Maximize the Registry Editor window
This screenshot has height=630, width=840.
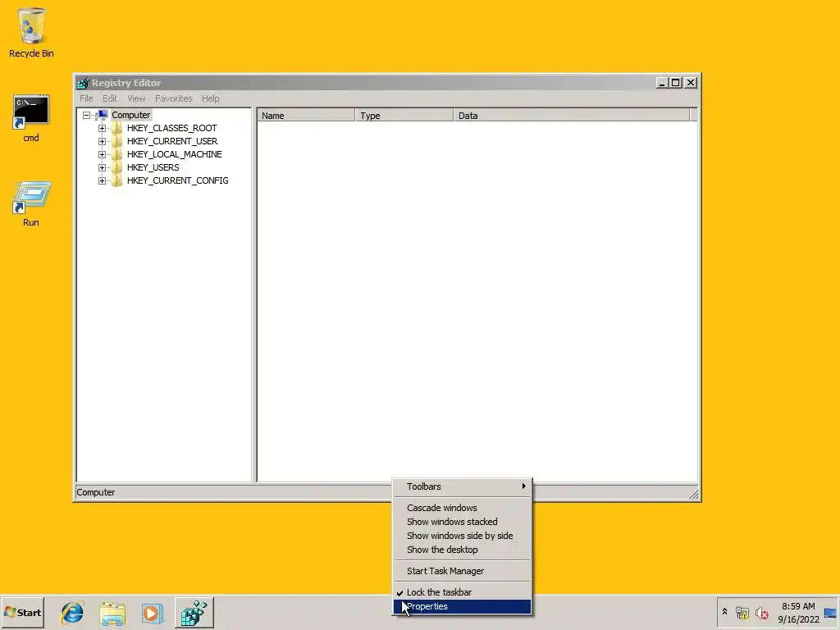[x=676, y=83]
